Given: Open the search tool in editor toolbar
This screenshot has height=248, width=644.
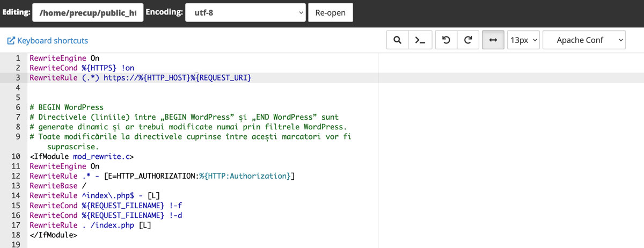Looking at the screenshot, I should (398, 40).
